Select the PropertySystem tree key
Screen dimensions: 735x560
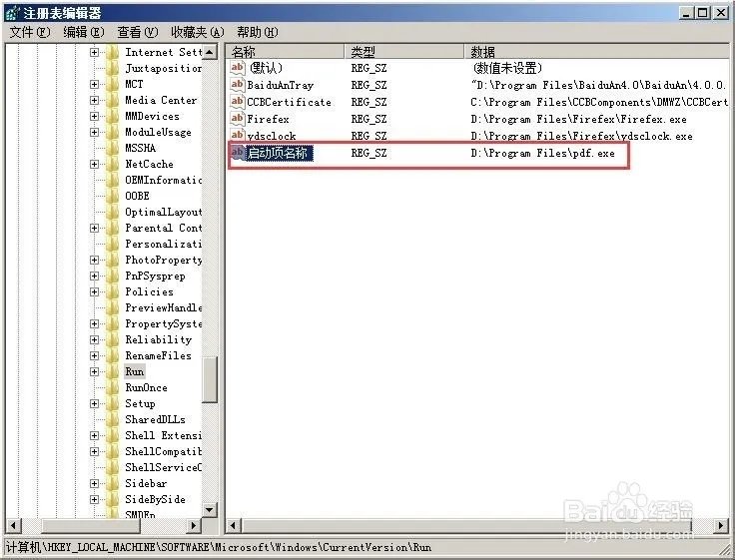(163, 323)
